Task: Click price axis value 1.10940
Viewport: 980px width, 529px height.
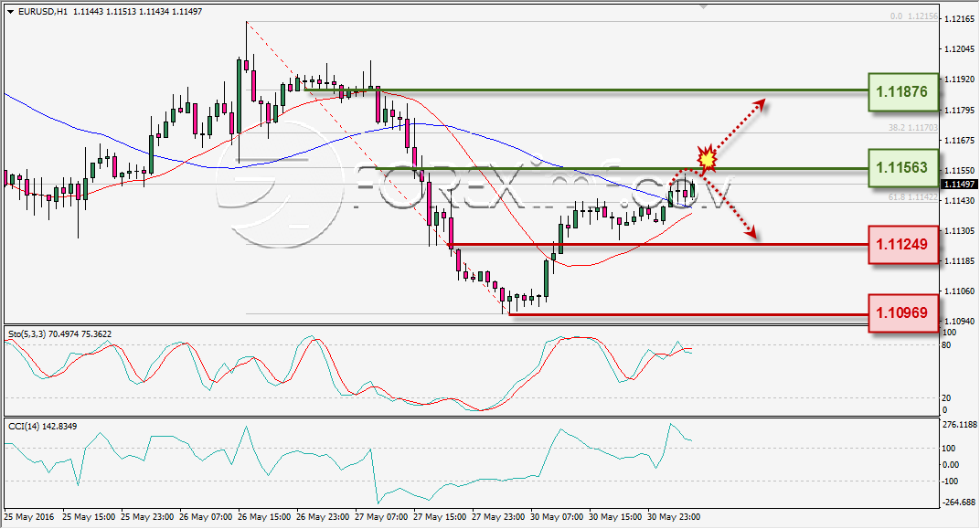Action: point(959,321)
